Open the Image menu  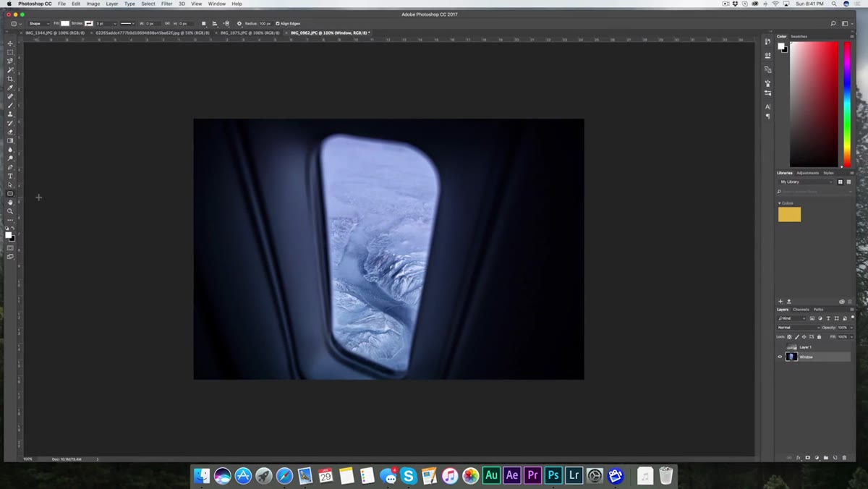coord(93,4)
